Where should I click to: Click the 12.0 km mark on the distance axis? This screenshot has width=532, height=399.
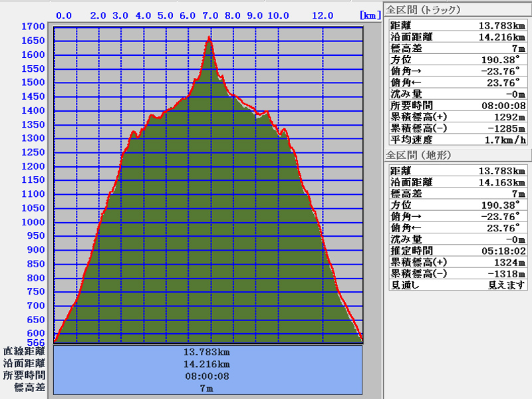[323, 15]
